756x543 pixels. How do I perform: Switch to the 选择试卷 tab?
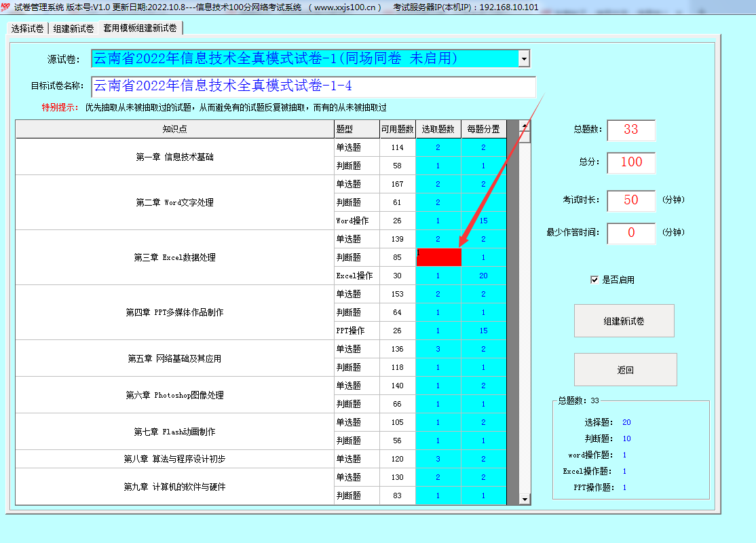coord(27,29)
